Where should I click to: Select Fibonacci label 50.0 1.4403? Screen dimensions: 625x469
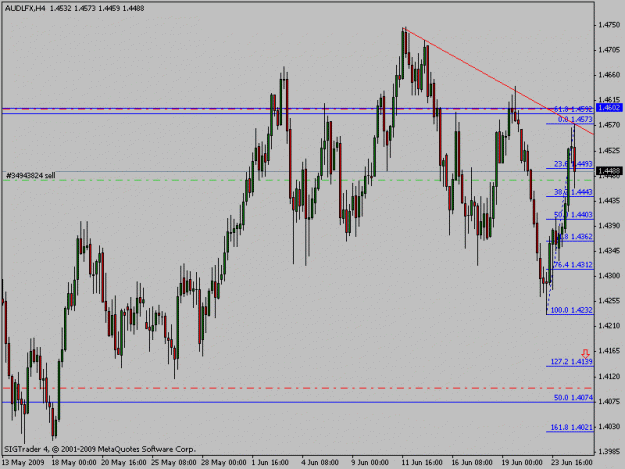pyautogui.click(x=573, y=215)
